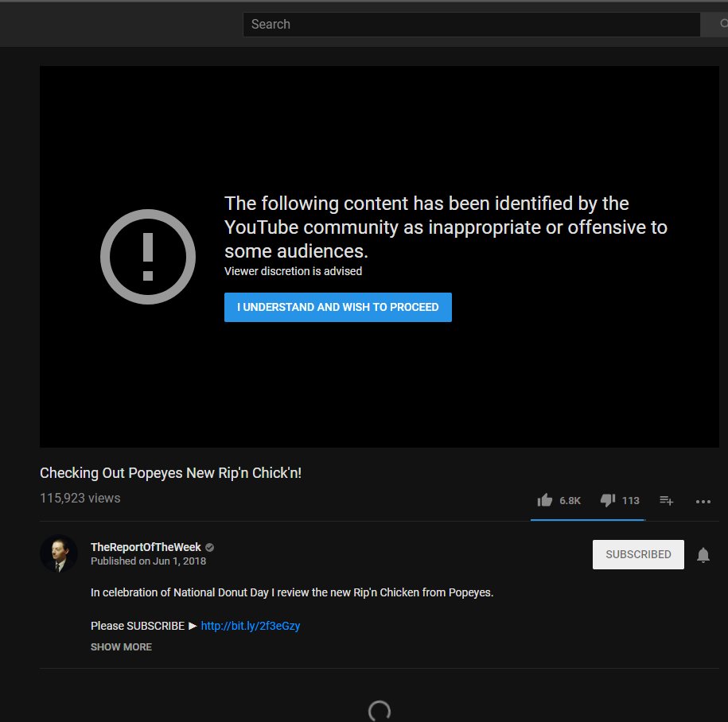This screenshot has height=722, width=728.
Task: Click the video title Checking Out Popeyes
Action: [x=170, y=473]
